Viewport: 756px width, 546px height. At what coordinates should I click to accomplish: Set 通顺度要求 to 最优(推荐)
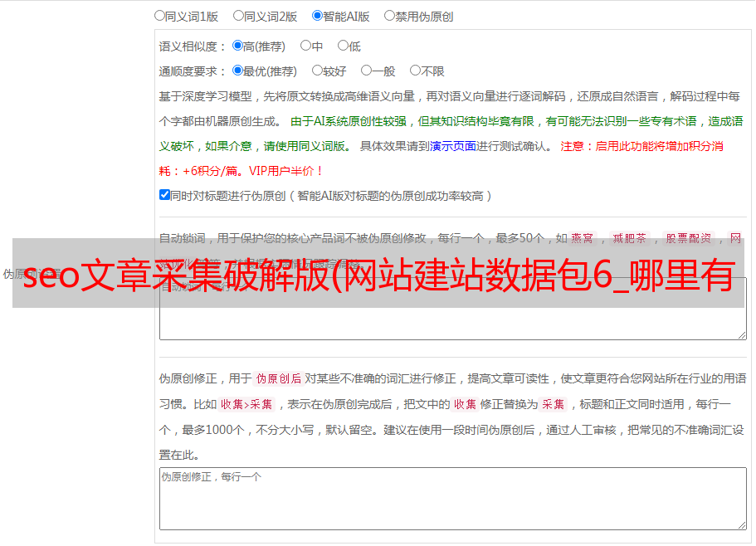pyautogui.click(x=237, y=71)
